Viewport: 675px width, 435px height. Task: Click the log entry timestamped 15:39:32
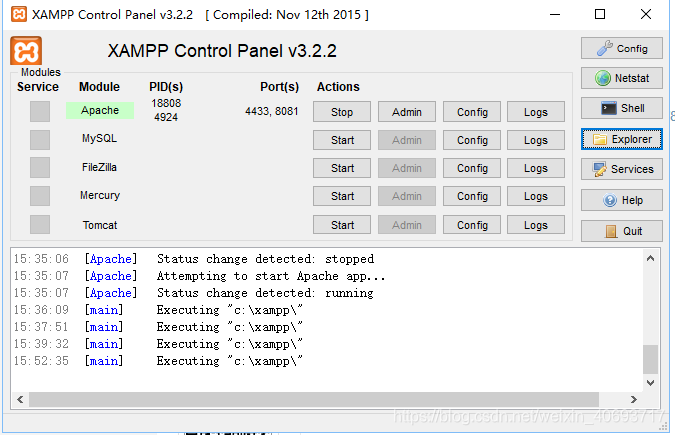click(158, 344)
